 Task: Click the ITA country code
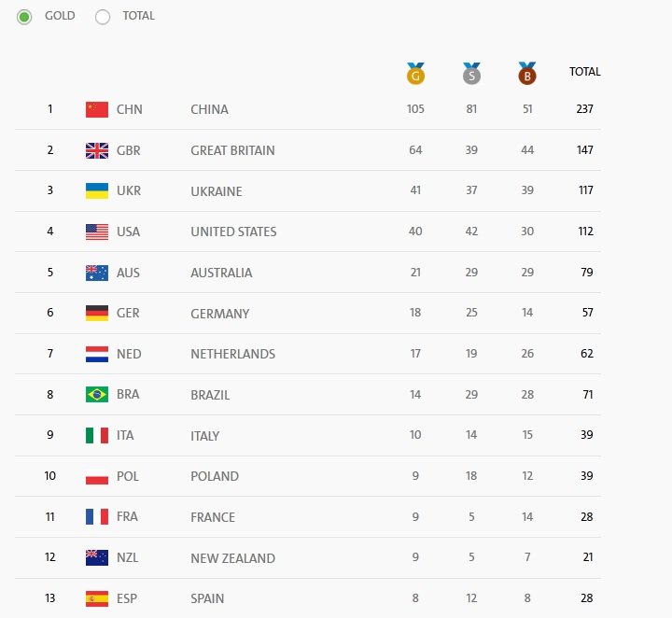[x=125, y=435]
